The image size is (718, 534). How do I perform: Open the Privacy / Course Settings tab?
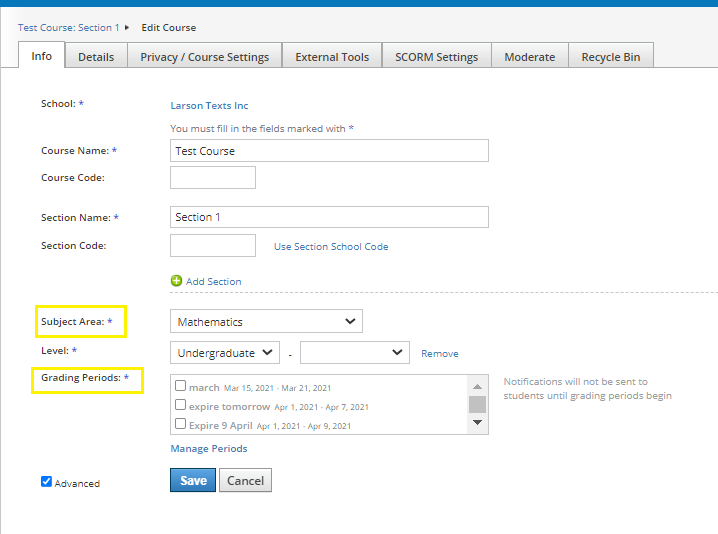(204, 57)
